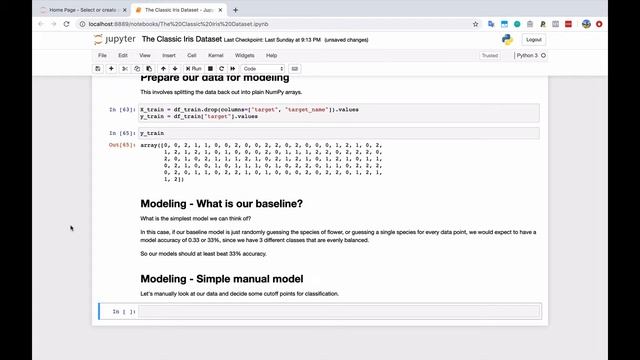The width and height of the screenshot is (640, 360).
Task: Close The Classic Iris Dataset browser tab
Action: pyautogui.click(x=220, y=10)
